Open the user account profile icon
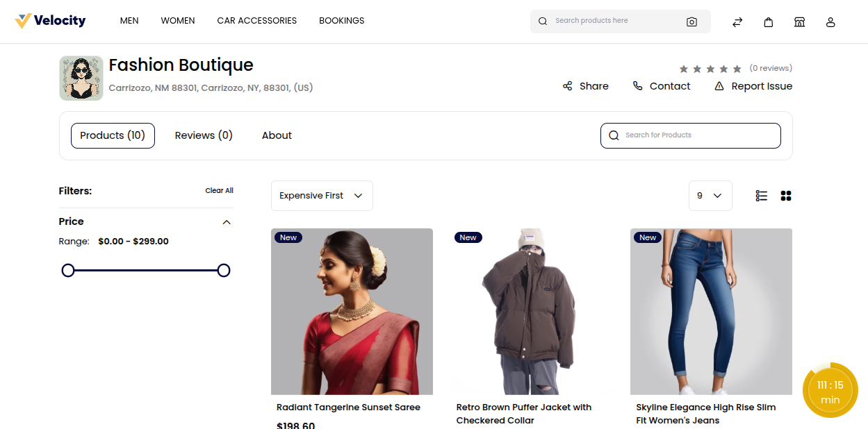 tap(830, 22)
